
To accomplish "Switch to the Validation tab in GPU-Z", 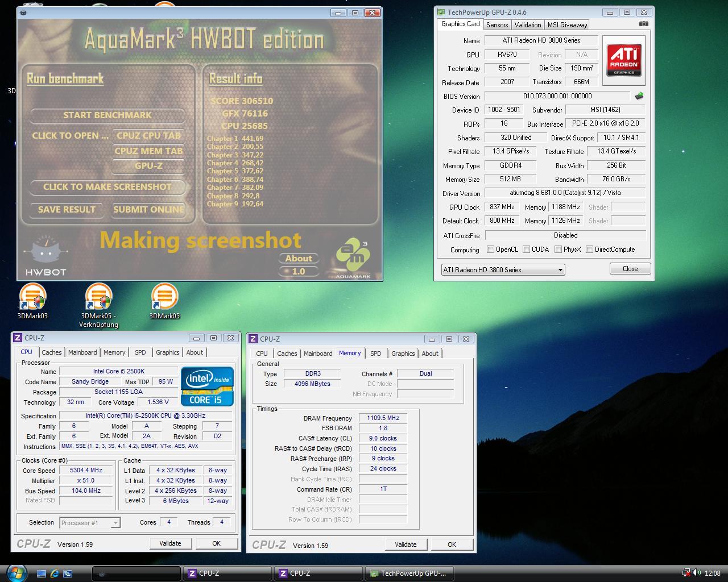I will click(x=527, y=25).
